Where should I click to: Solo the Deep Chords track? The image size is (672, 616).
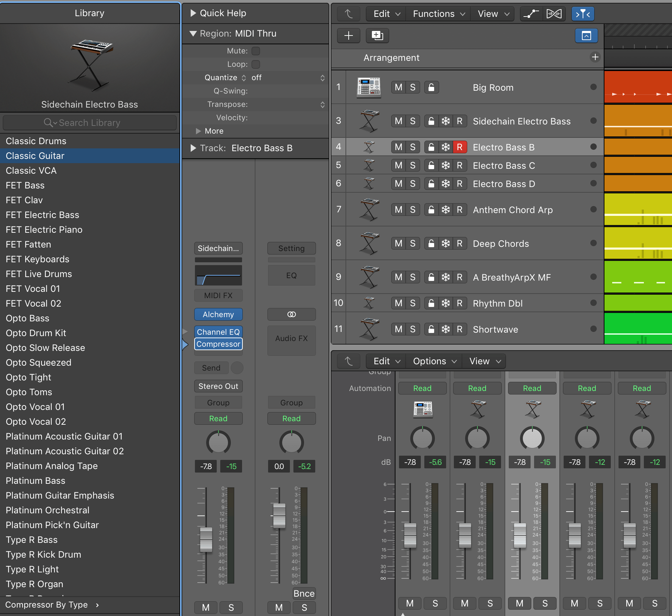(413, 243)
